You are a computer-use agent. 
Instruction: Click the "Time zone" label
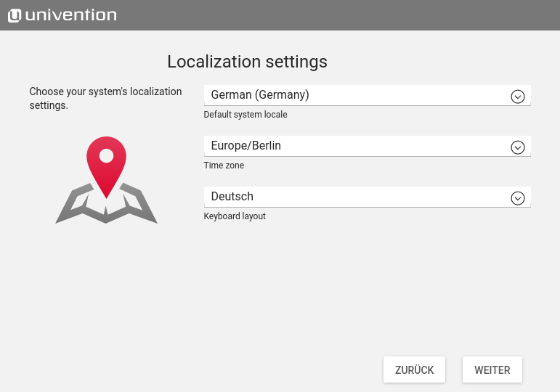click(224, 166)
